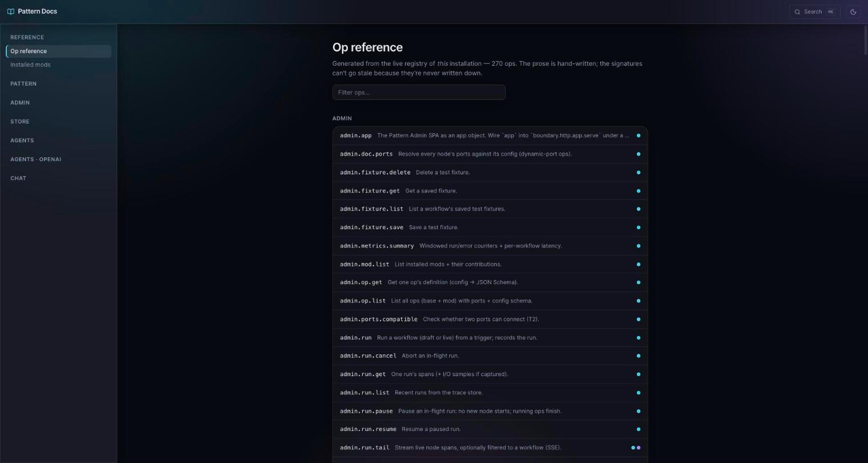868x463 pixels.
Task: Open admin.mod.list op entry
Action: (x=490, y=264)
